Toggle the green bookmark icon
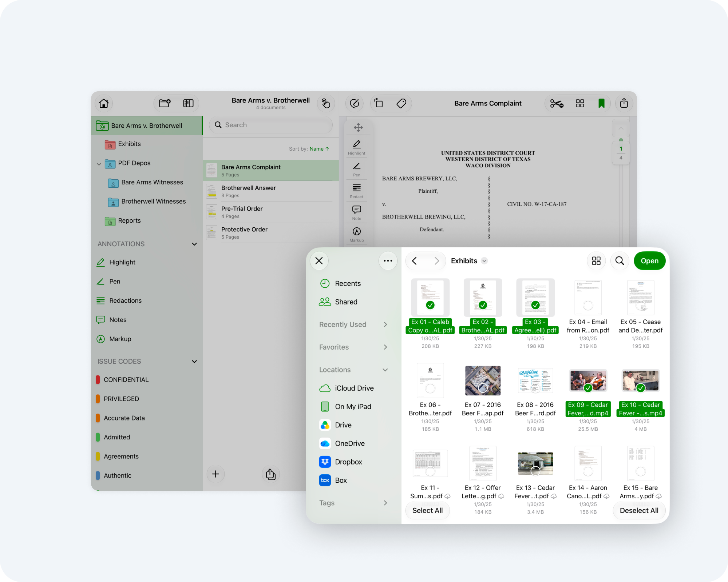The height and width of the screenshot is (582, 728). point(601,104)
